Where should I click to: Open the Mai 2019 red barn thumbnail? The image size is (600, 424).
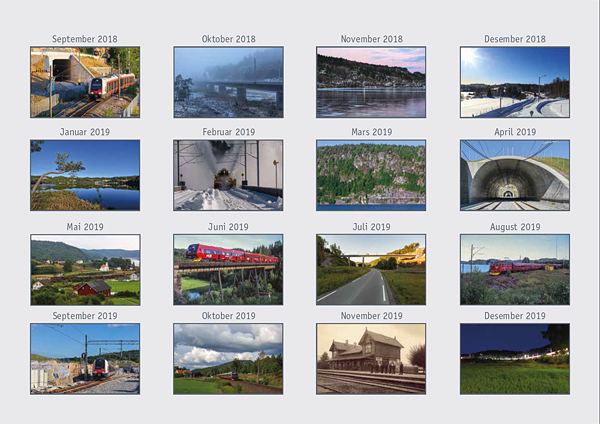(85, 270)
